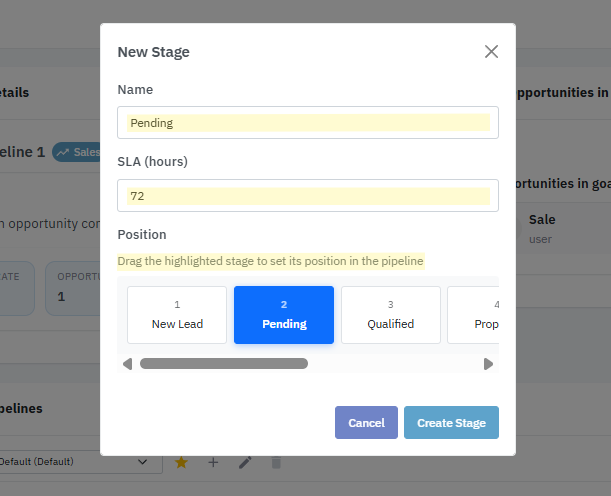Select the New Lead stage card

(x=177, y=315)
